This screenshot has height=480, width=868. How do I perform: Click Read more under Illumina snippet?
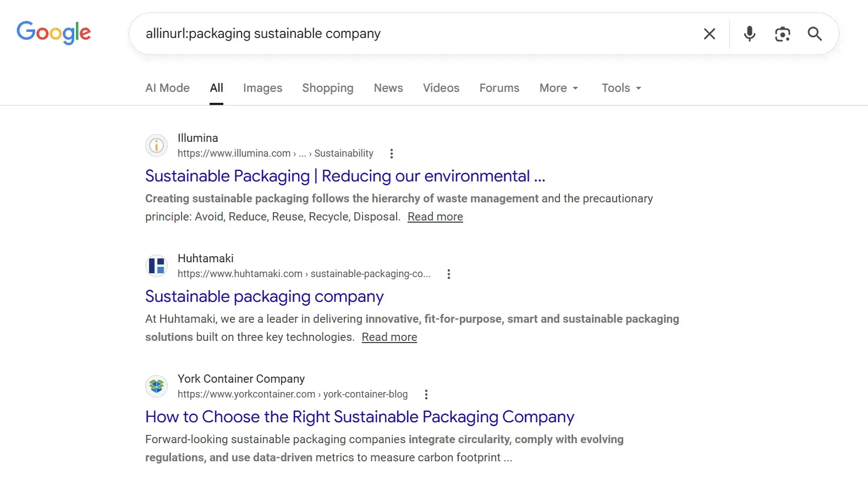click(435, 217)
